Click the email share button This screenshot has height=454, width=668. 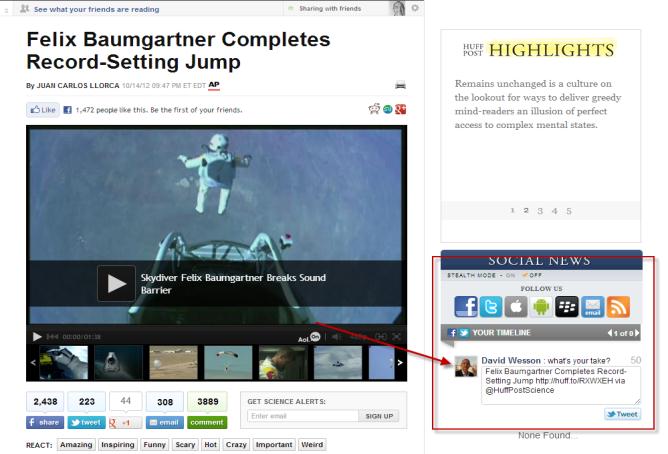165,422
